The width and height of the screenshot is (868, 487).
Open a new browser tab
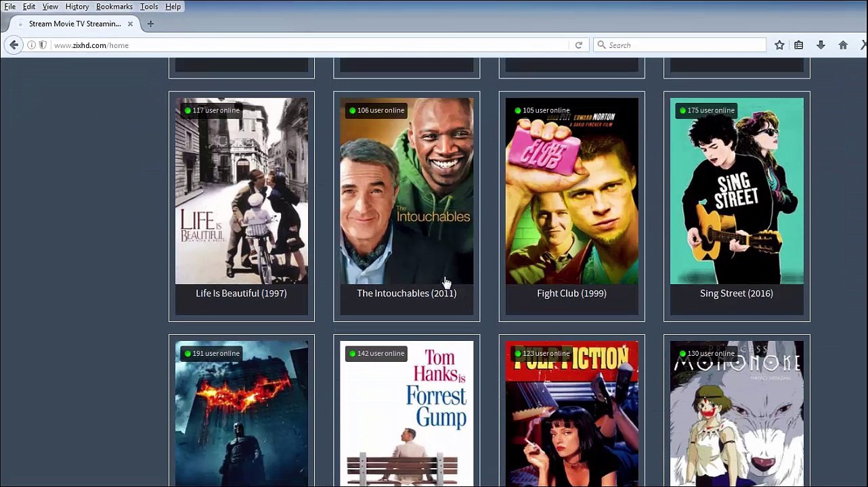150,24
